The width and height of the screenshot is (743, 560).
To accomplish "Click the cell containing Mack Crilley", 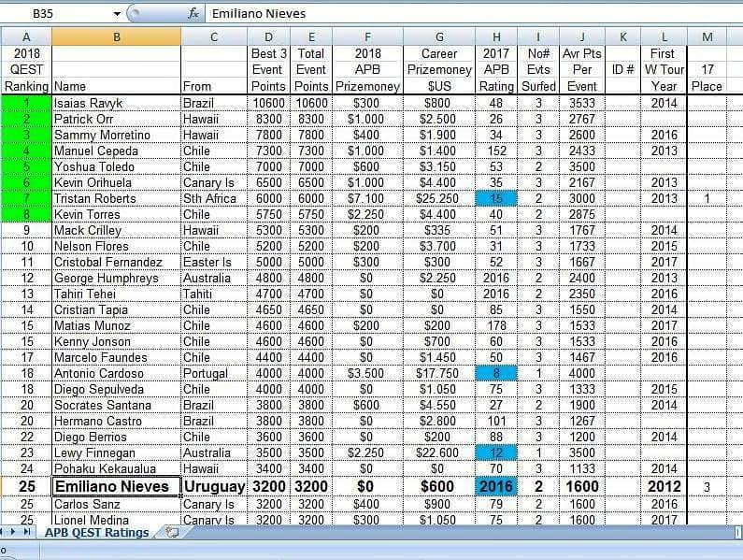I will coord(116,230).
